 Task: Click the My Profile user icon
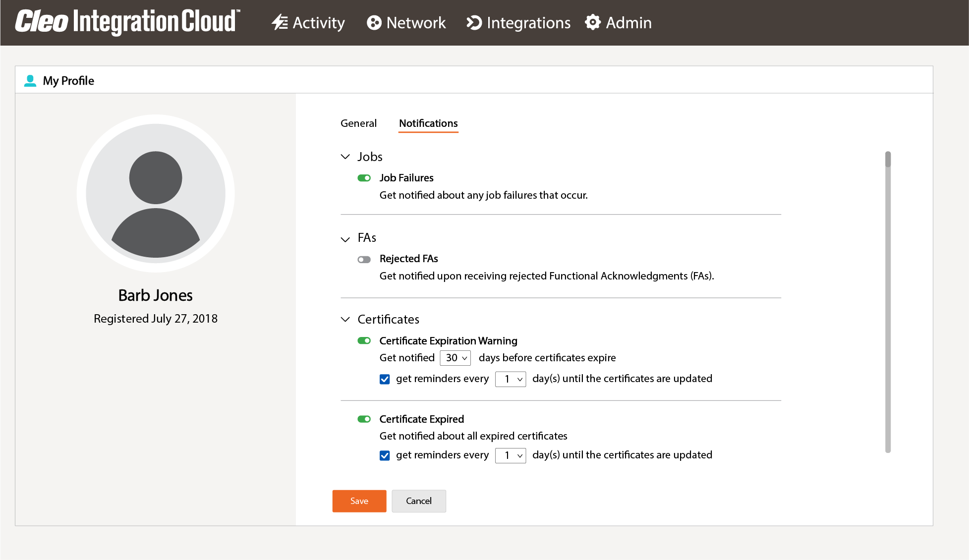30,81
